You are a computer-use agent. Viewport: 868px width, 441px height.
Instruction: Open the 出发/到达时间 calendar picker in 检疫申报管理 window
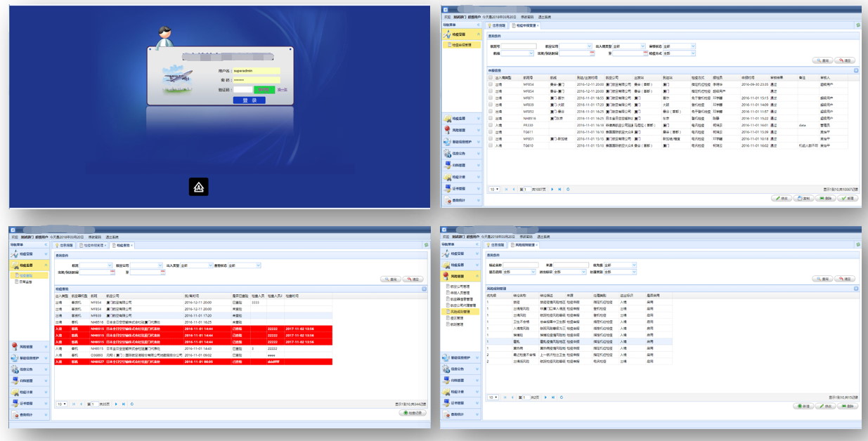coord(592,53)
